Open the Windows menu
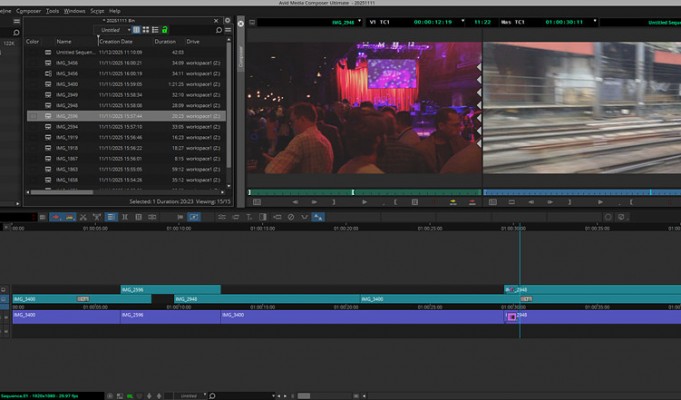This screenshot has width=681, height=400. 74,10
